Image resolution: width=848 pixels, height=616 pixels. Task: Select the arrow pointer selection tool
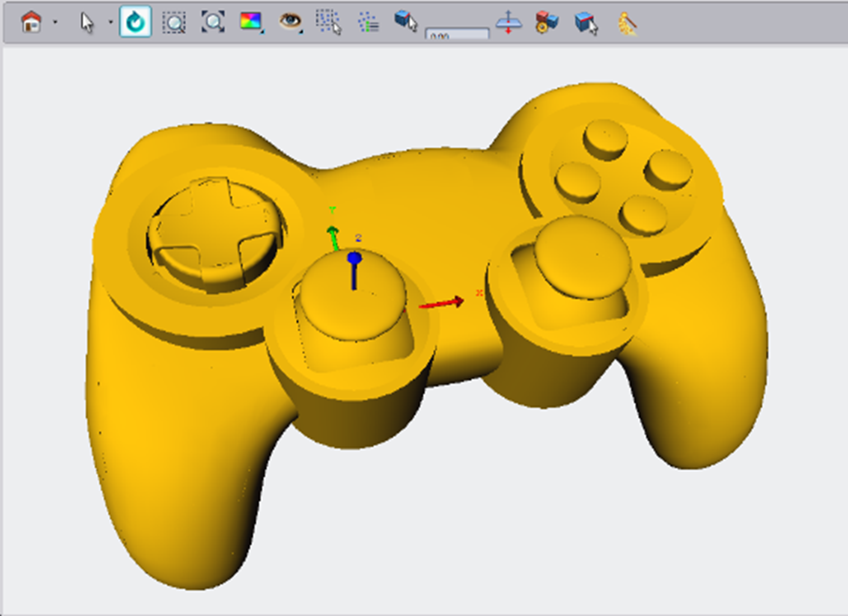[87, 22]
